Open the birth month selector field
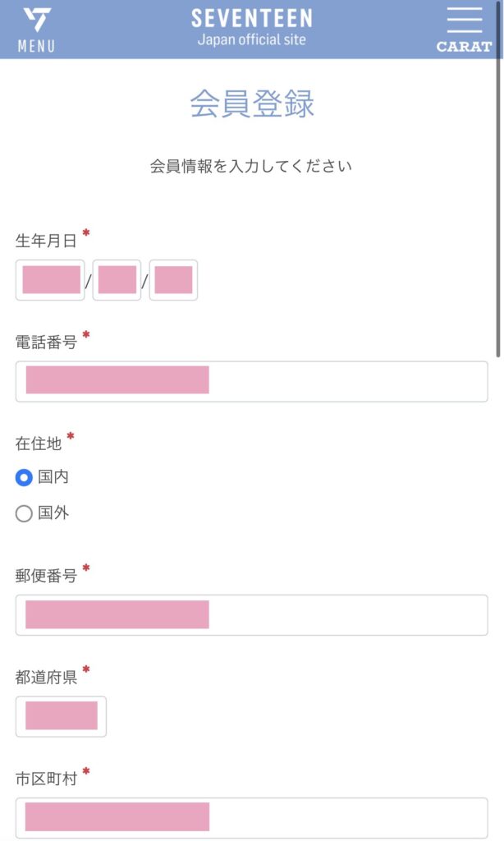The image size is (504, 841). click(116, 280)
